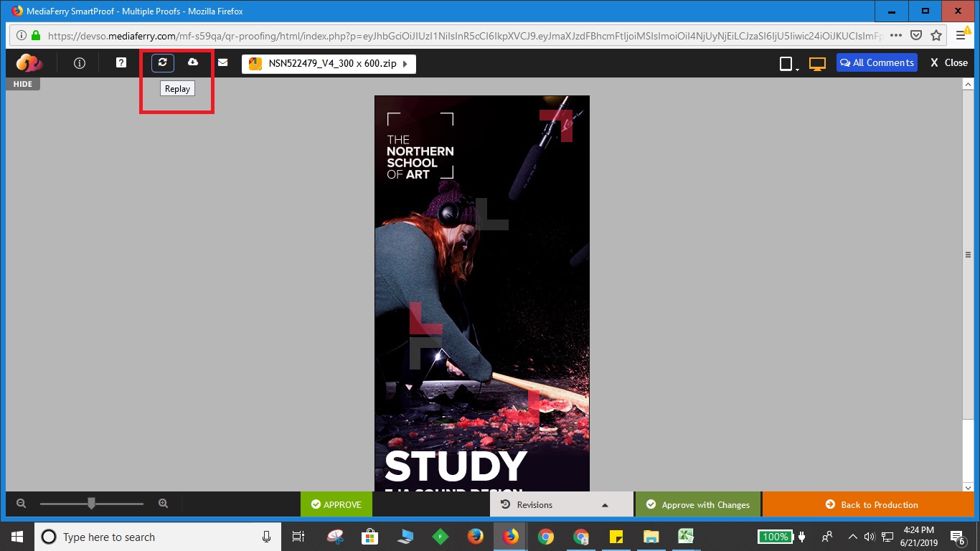Open the first Chrome icon on taskbar
Image resolution: width=980 pixels, height=551 pixels.
[x=546, y=537]
